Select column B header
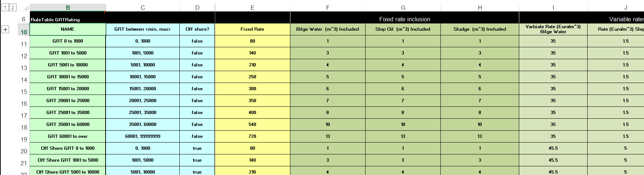 [x=68, y=8]
